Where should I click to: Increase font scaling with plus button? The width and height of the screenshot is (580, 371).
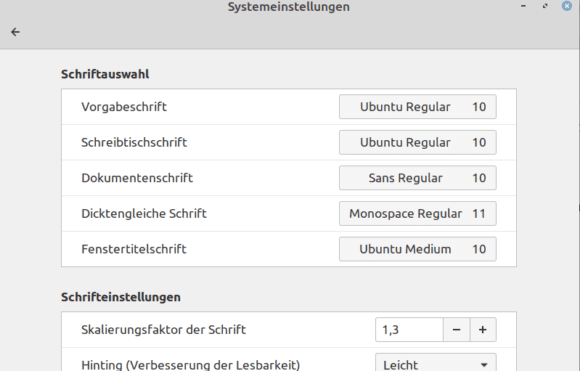click(x=483, y=330)
